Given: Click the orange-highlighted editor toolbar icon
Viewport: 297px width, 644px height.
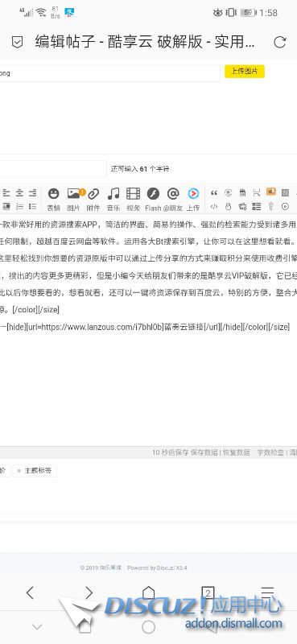Looking at the screenshot, I should [271, 192].
